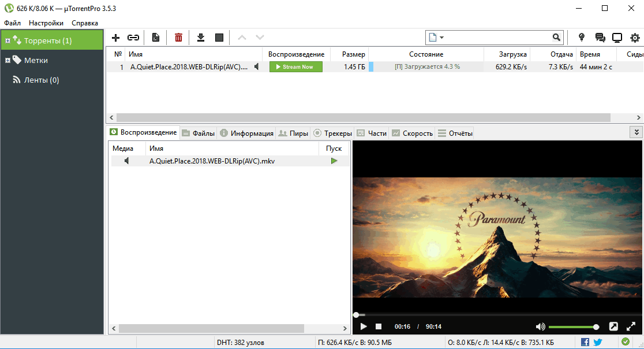Viewport: 644px width, 349px height.
Task: Open the Файл menu
Action: pos(12,23)
